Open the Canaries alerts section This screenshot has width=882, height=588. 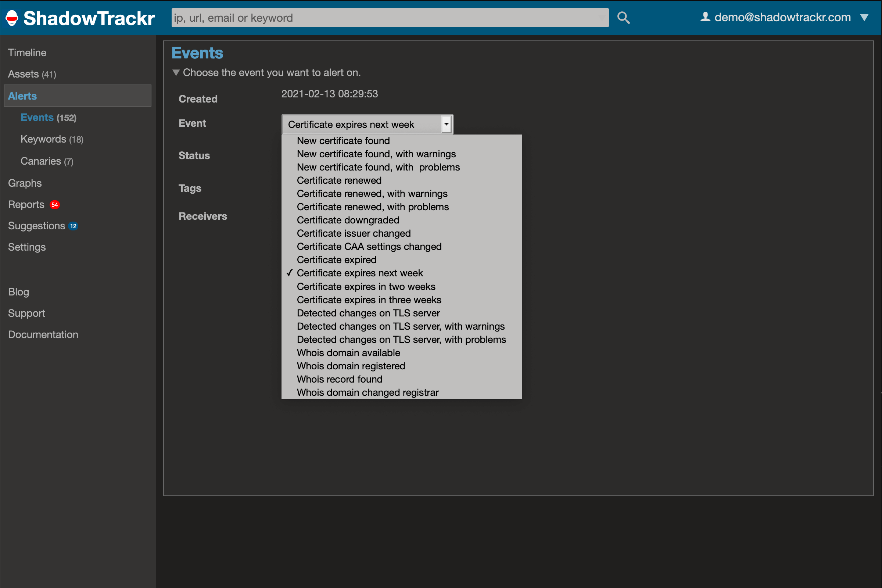tap(41, 161)
